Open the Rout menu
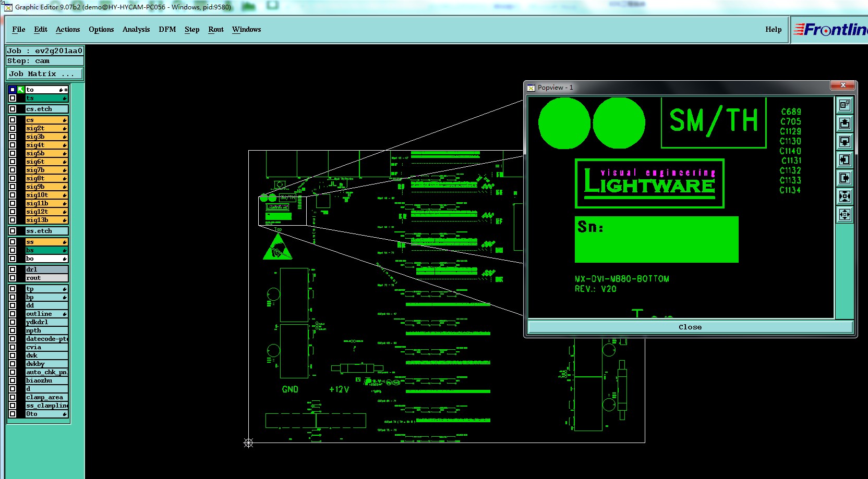The width and height of the screenshot is (868, 479). tap(216, 29)
